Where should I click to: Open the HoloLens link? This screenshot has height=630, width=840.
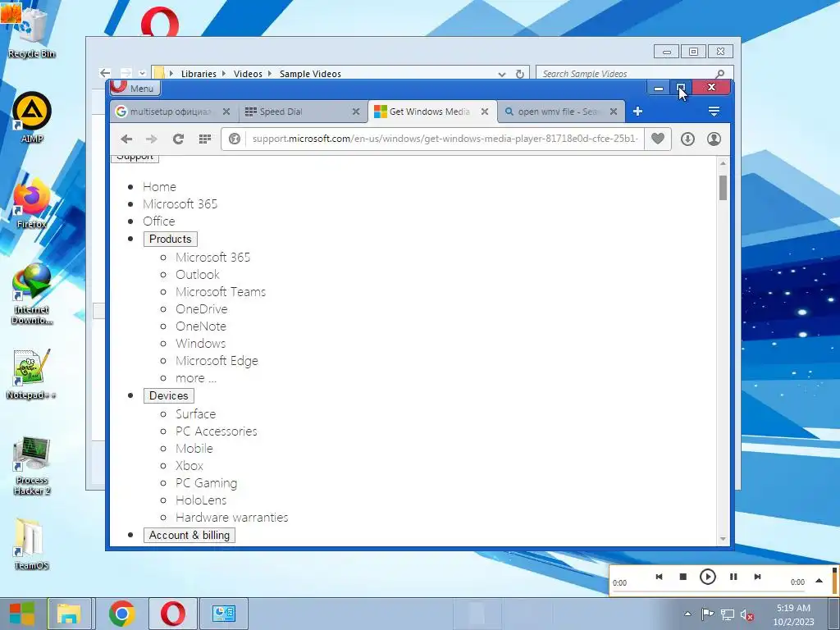point(201,500)
